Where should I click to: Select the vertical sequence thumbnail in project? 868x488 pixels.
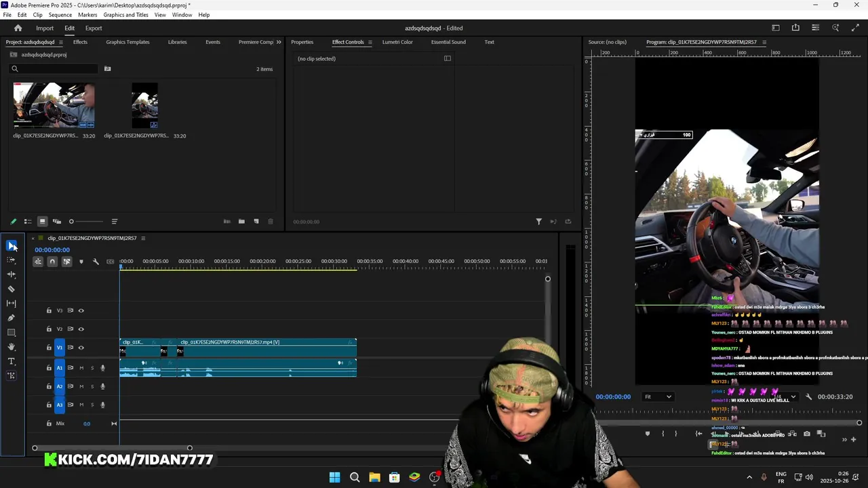tap(144, 105)
